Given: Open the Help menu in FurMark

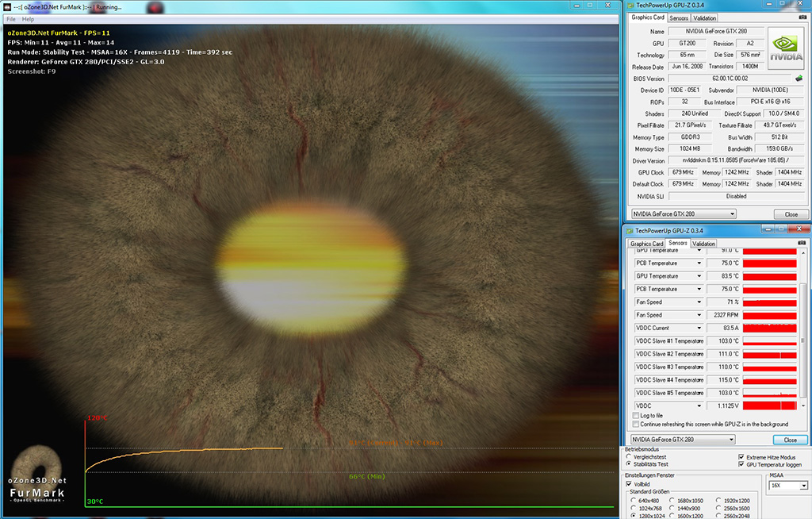Looking at the screenshot, I should [28, 19].
